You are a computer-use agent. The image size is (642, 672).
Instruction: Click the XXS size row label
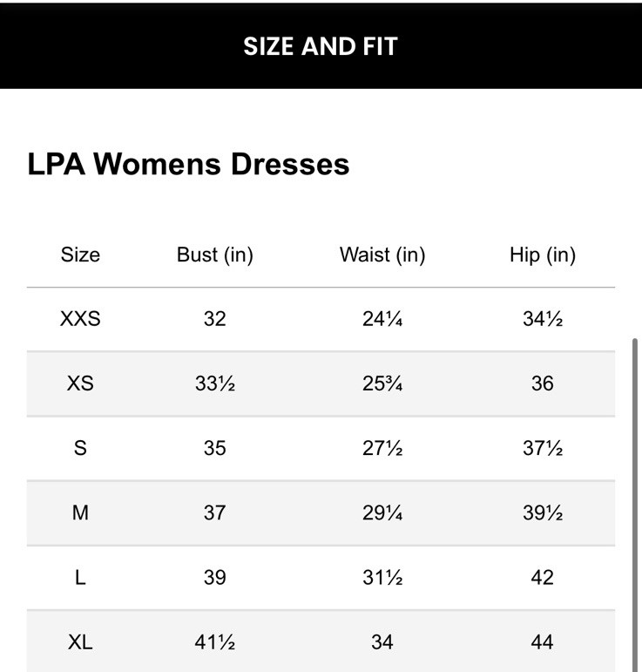[80, 319]
